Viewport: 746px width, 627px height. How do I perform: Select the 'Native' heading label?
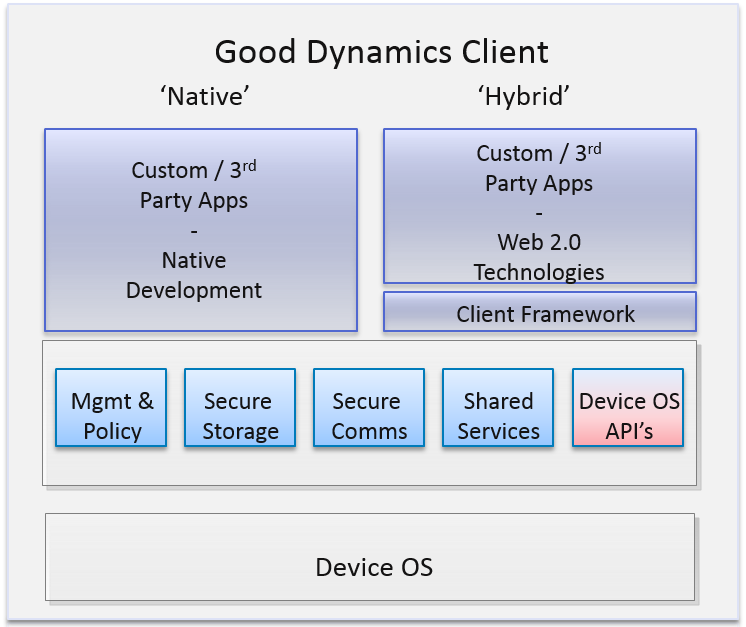click(x=205, y=97)
